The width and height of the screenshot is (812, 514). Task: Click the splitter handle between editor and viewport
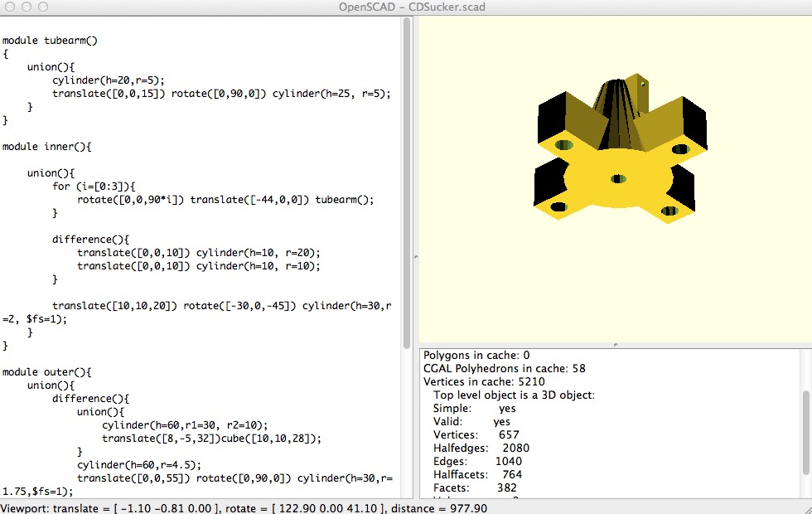click(x=415, y=257)
